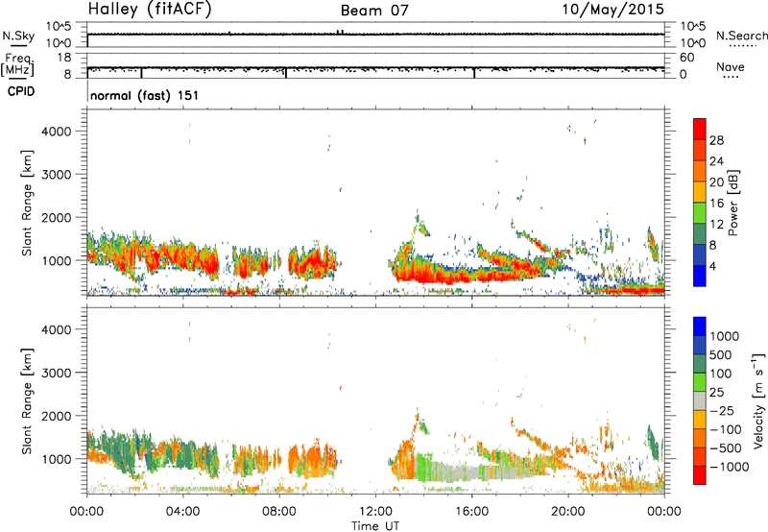Select the '-1000' value on Velocity color bar
Screen dimensions: 768x532
730,467
